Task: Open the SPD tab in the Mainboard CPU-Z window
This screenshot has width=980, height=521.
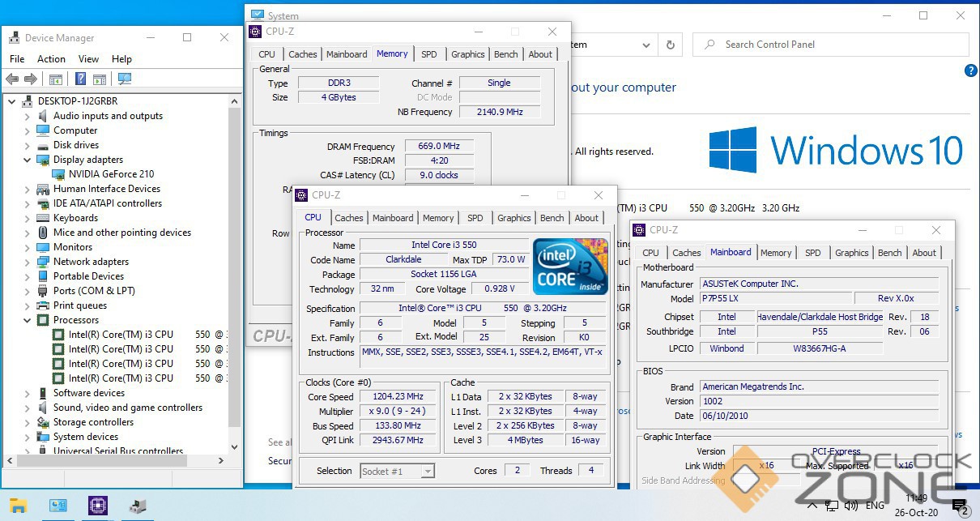Action: (812, 253)
